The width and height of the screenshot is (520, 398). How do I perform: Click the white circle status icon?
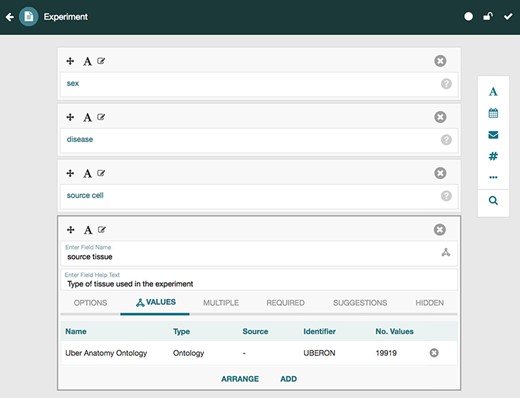point(468,16)
